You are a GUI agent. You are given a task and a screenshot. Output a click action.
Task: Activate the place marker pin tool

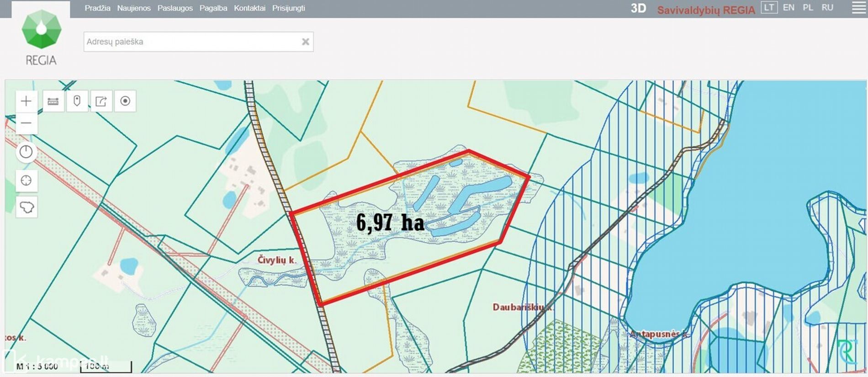pyautogui.click(x=77, y=101)
